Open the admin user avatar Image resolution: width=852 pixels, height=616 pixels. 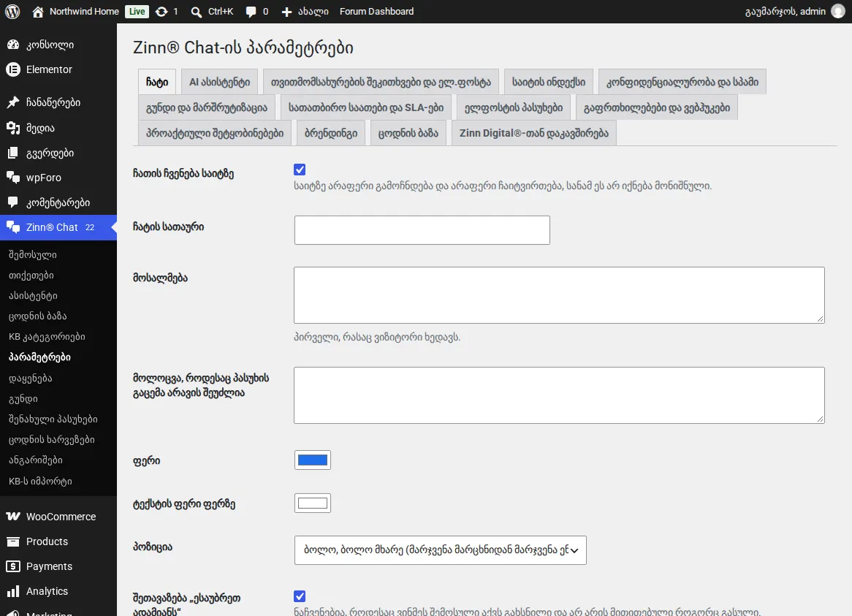coord(838,12)
